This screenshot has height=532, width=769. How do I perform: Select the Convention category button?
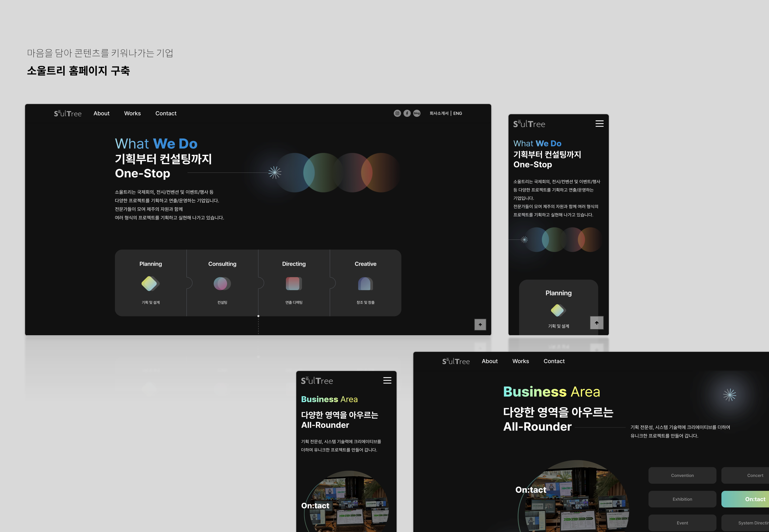click(x=682, y=475)
